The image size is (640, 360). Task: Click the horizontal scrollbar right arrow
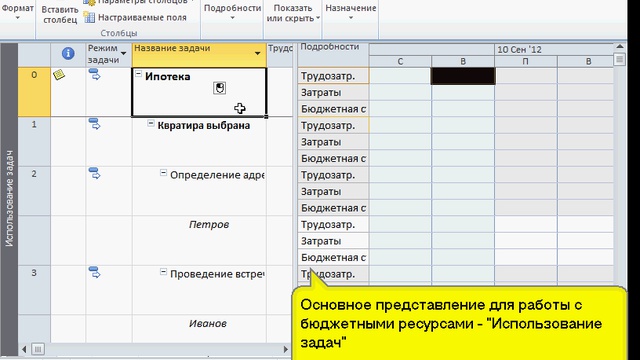[x=286, y=349]
